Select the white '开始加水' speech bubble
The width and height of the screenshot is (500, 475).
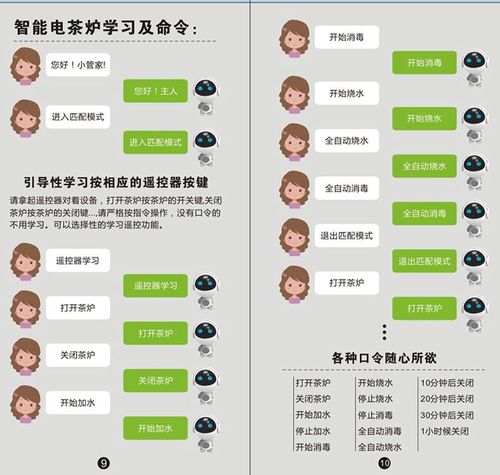(x=78, y=403)
